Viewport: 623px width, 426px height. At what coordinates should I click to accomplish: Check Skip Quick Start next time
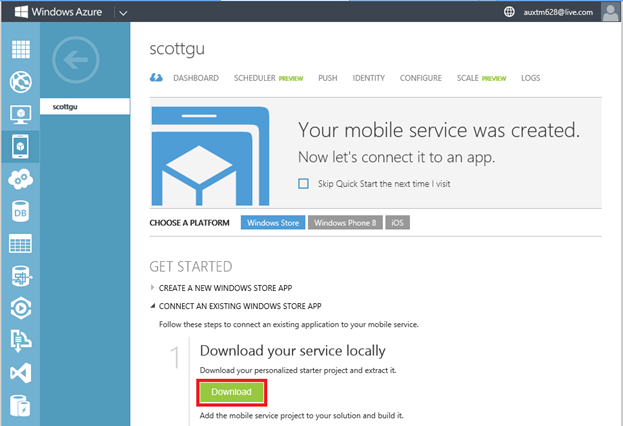[x=304, y=184]
